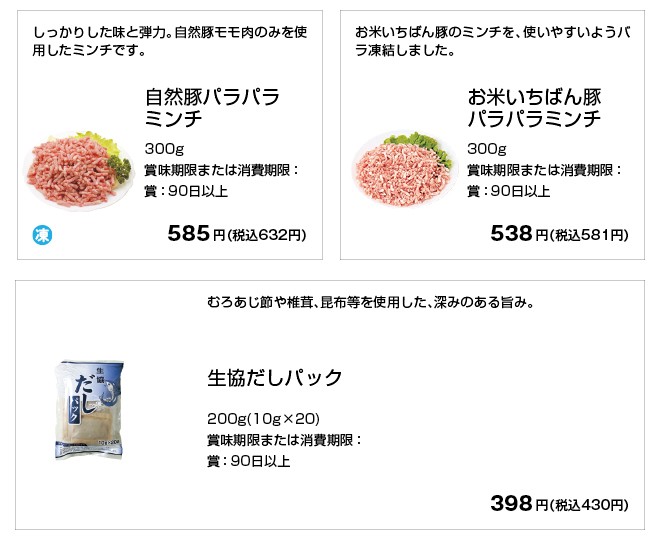Click 賞：90日以上 on the だしパック card

tap(248, 461)
